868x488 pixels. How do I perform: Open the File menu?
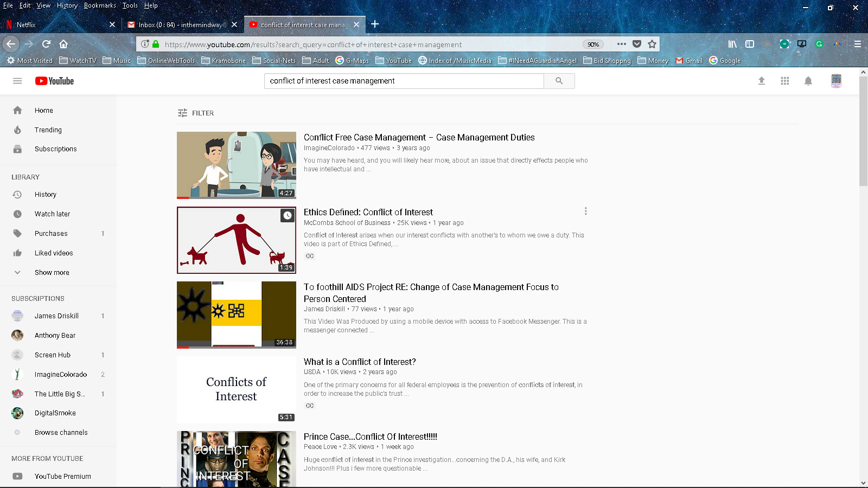click(8, 5)
